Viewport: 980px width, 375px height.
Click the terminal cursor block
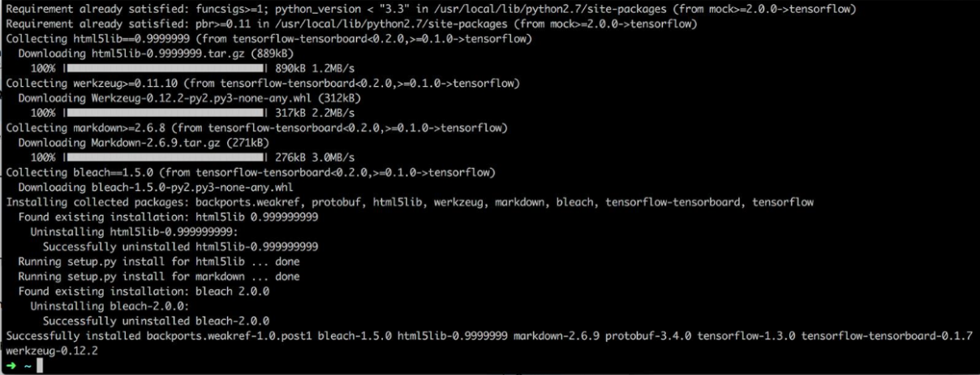[40, 366]
